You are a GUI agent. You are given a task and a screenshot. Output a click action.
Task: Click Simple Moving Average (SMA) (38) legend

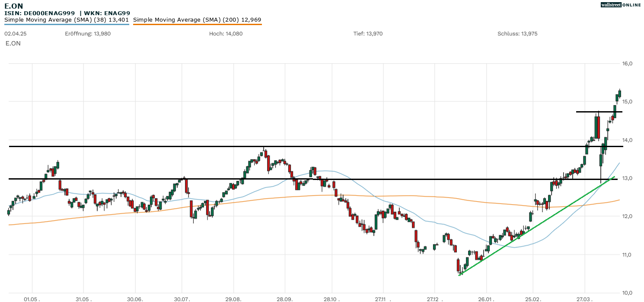point(67,20)
